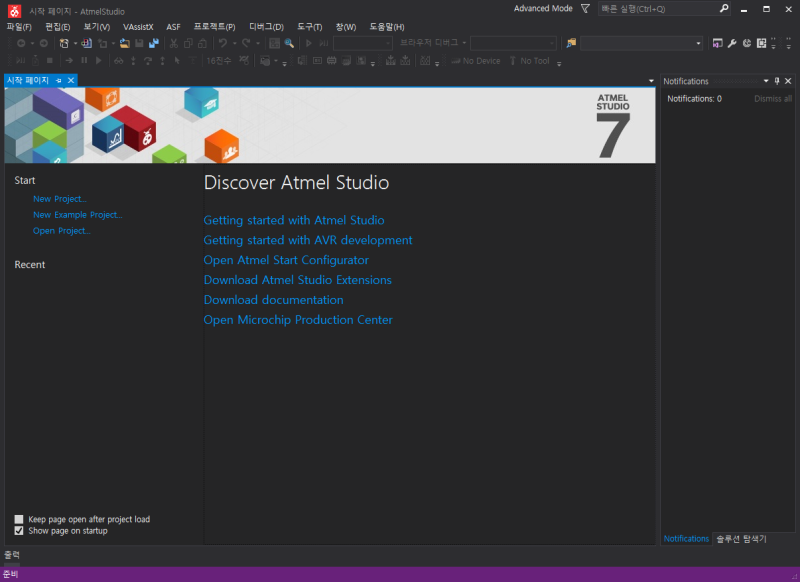800x582 pixels.
Task: Click the feedback funnel icon near Advanced Mode
Action: 585,9
